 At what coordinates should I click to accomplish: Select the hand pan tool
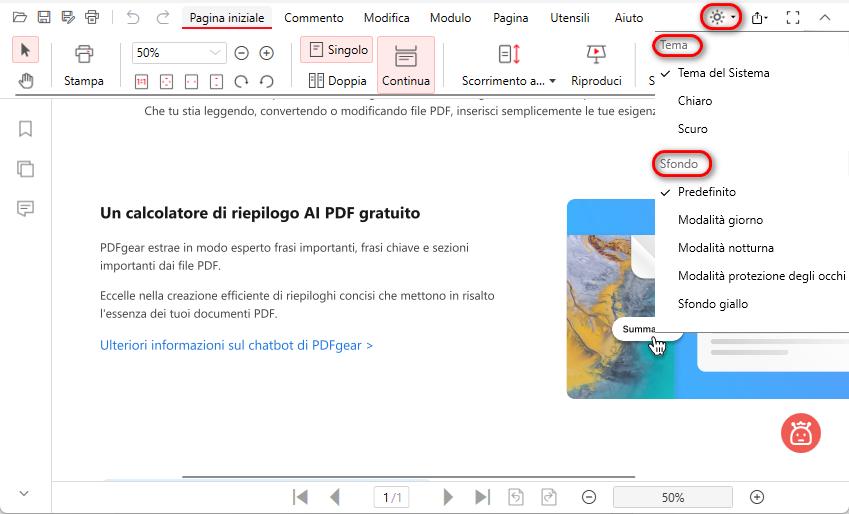coord(25,81)
